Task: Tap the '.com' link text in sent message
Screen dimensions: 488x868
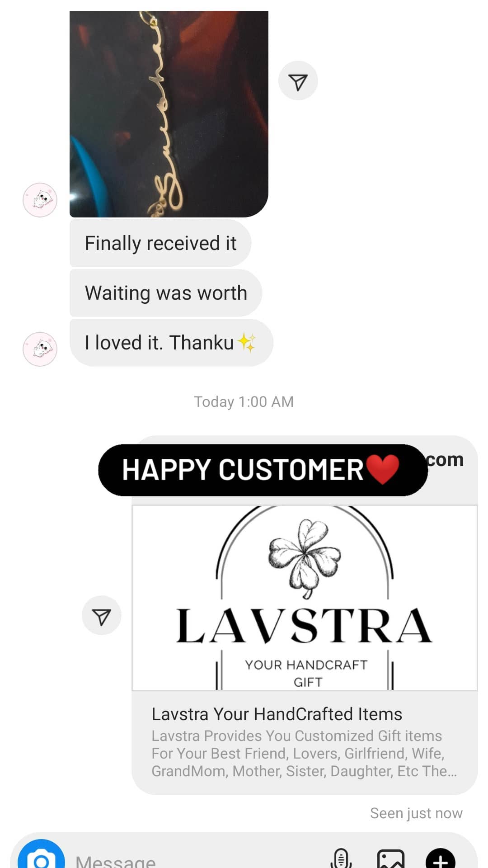Action: tap(446, 460)
